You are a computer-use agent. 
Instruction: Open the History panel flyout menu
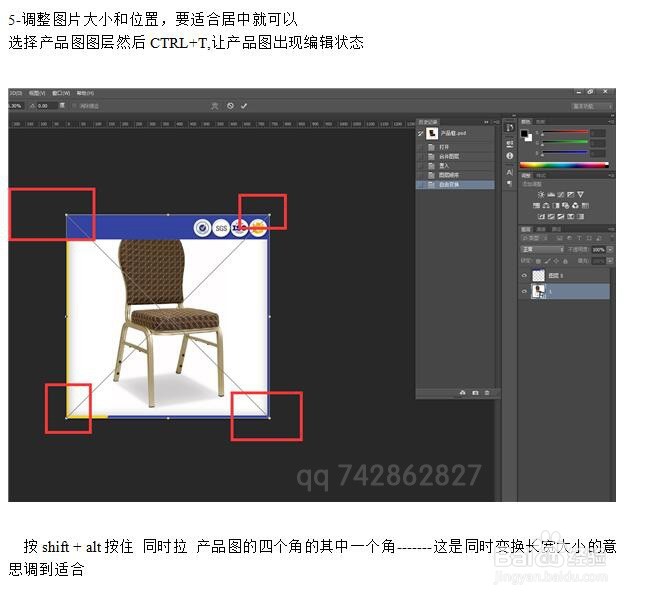tap(496, 122)
